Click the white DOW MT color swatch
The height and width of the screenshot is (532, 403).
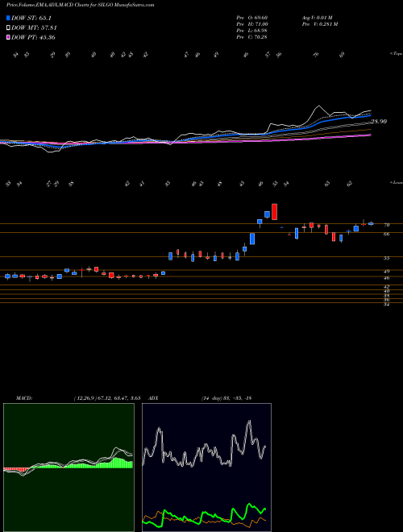8,28
